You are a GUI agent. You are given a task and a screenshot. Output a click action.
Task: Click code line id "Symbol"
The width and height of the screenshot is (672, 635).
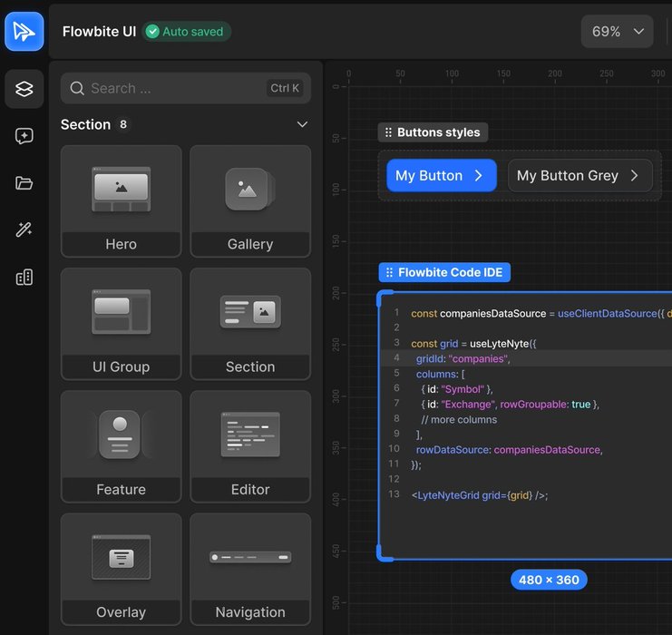(x=457, y=389)
